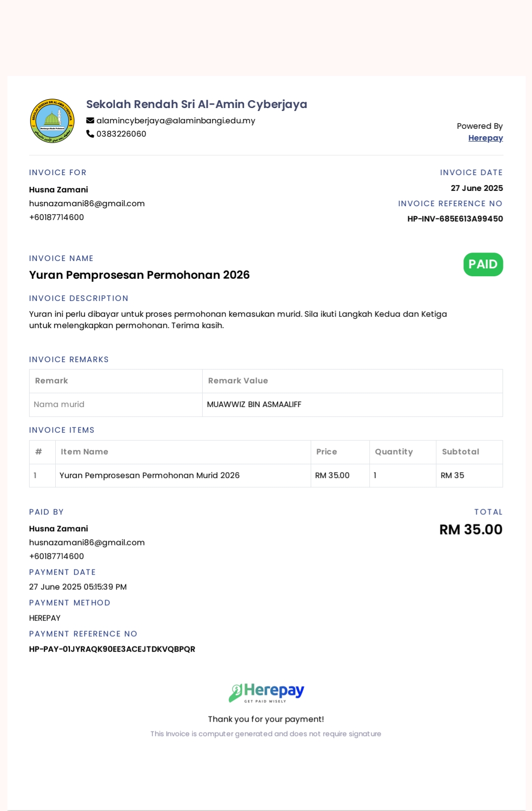Click the Sekolah Rendah Sri Al-Amin Cyberjaya title
Image resolution: width=532 pixels, height=811 pixels.
197,104
